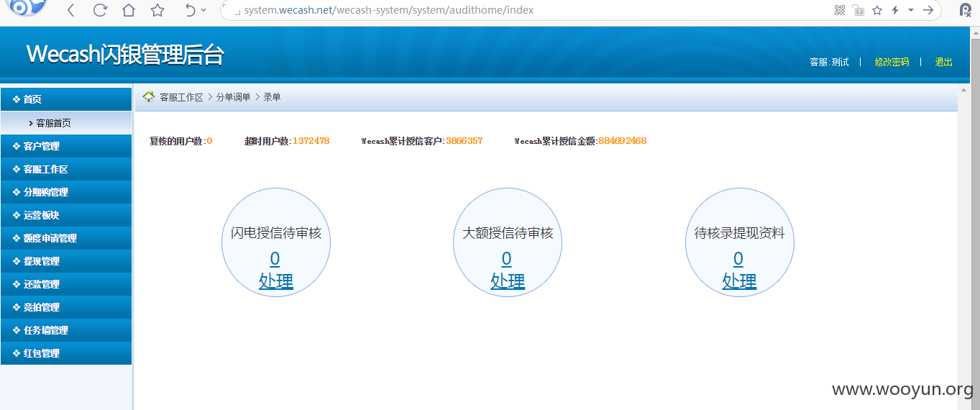Click 退出 to log out
The image size is (980, 410).
point(943,62)
